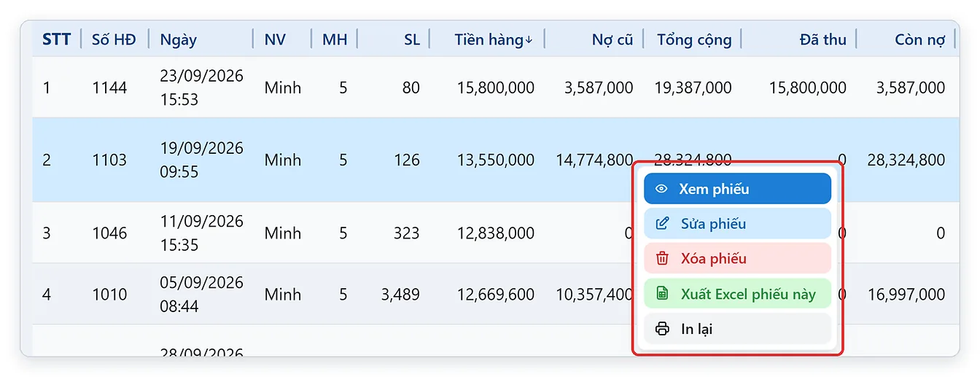This screenshot has width=980, height=377.
Task: Click the Nợ cũ column header
Action: [612, 39]
